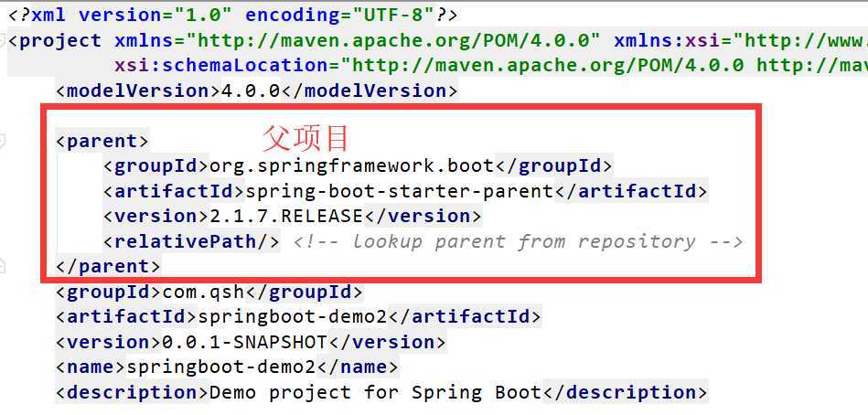Click the xmlns:xsi attribute name
Image resolution: width=868 pixels, height=415 pixels.
click(x=667, y=40)
